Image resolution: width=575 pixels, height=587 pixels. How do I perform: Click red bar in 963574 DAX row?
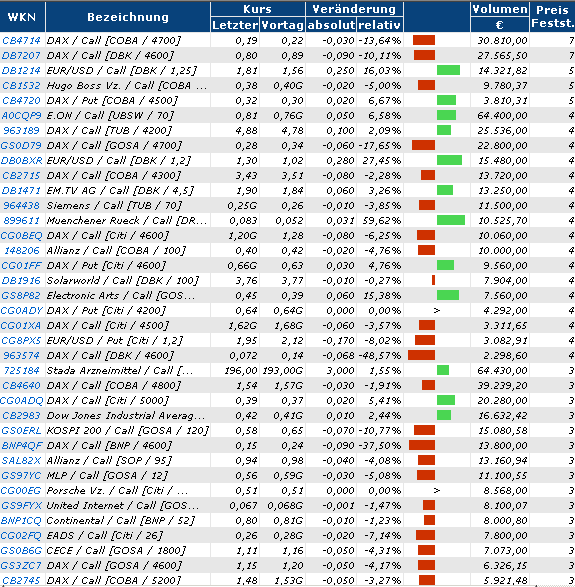click(x=421, y=355)
